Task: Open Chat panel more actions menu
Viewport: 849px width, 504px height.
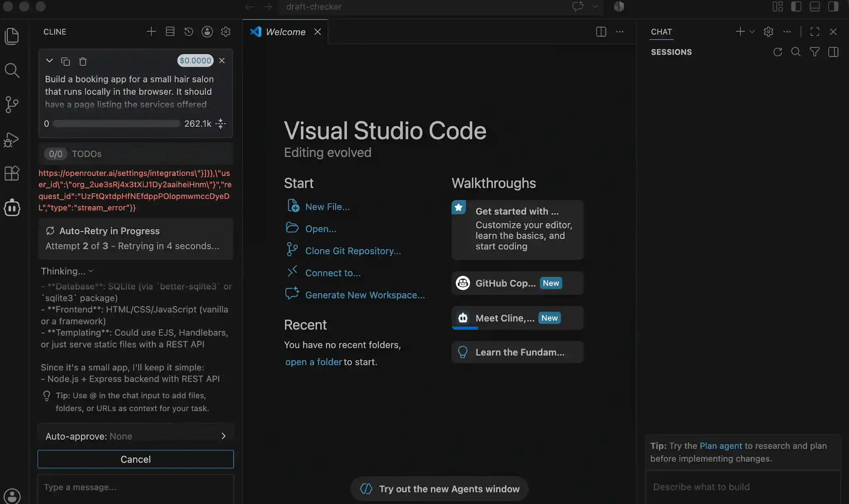Action: point(787,31)
